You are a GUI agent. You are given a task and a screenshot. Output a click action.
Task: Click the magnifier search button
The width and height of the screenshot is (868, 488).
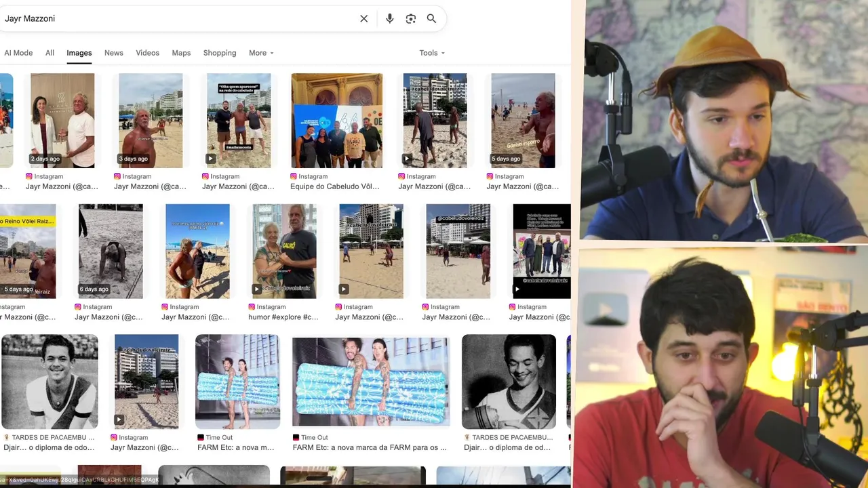pos(431,19)
